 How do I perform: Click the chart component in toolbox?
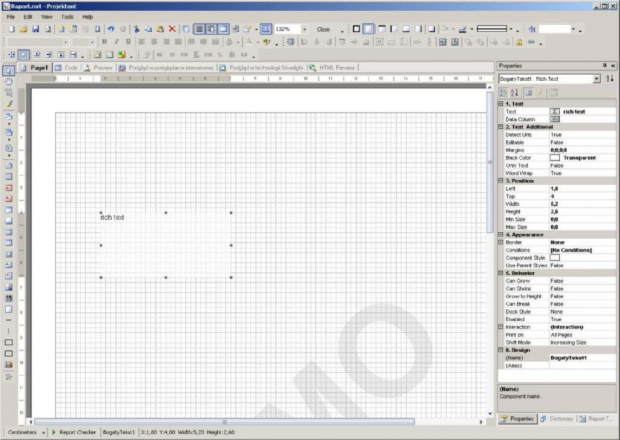(8, 364)
